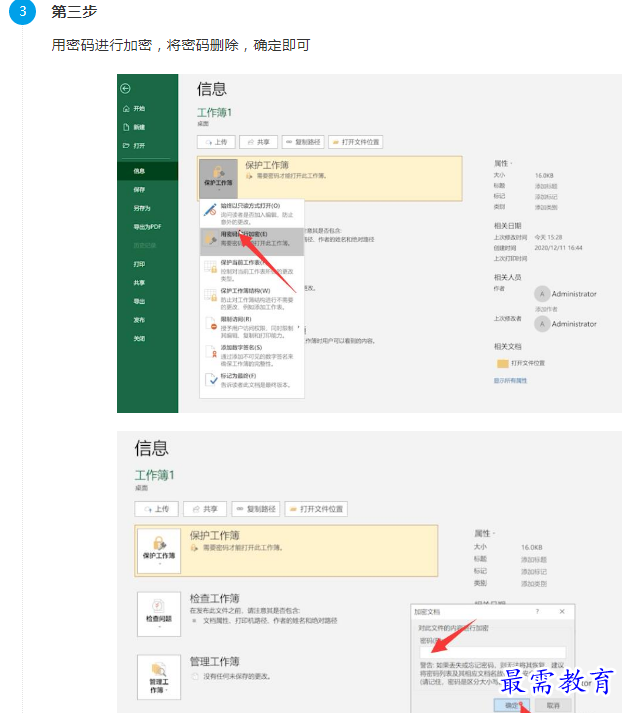
Task: Click 共享 button beside 上传 in sidebar screenshot
Action: coord(258,142)
